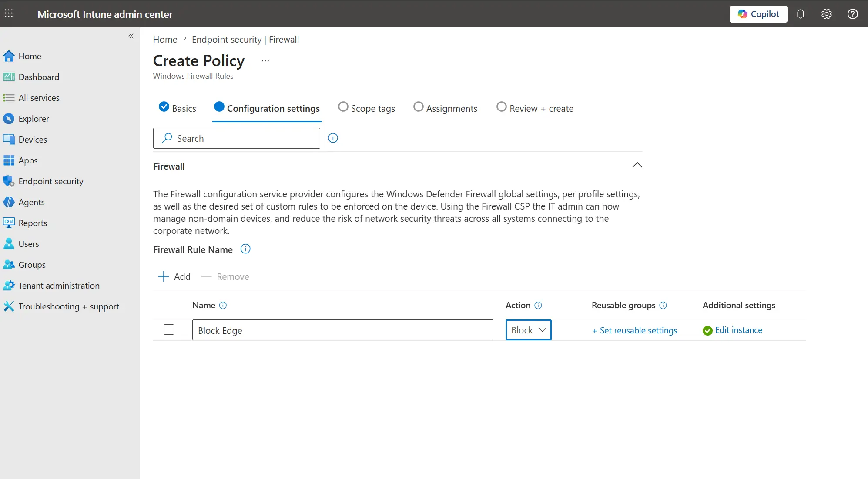
Task: Open the settings gear menu
Action: tap(826, 14)
